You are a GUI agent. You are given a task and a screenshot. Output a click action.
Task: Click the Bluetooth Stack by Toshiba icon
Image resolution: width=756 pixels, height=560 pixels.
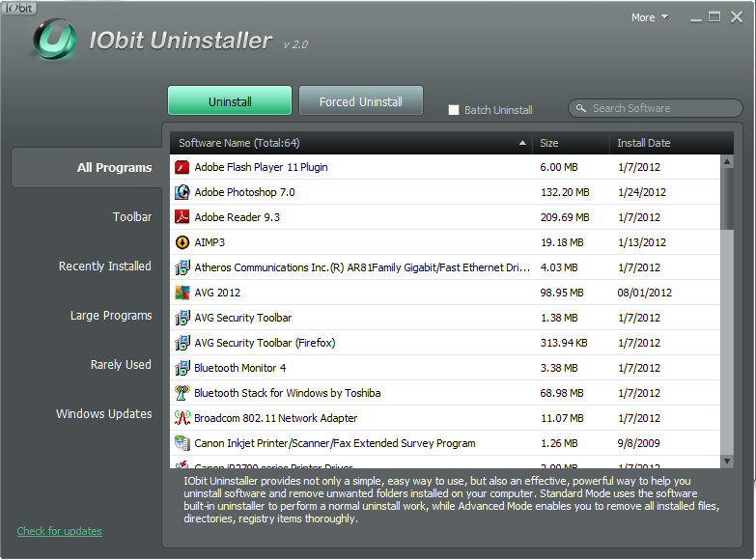point(182,393)
